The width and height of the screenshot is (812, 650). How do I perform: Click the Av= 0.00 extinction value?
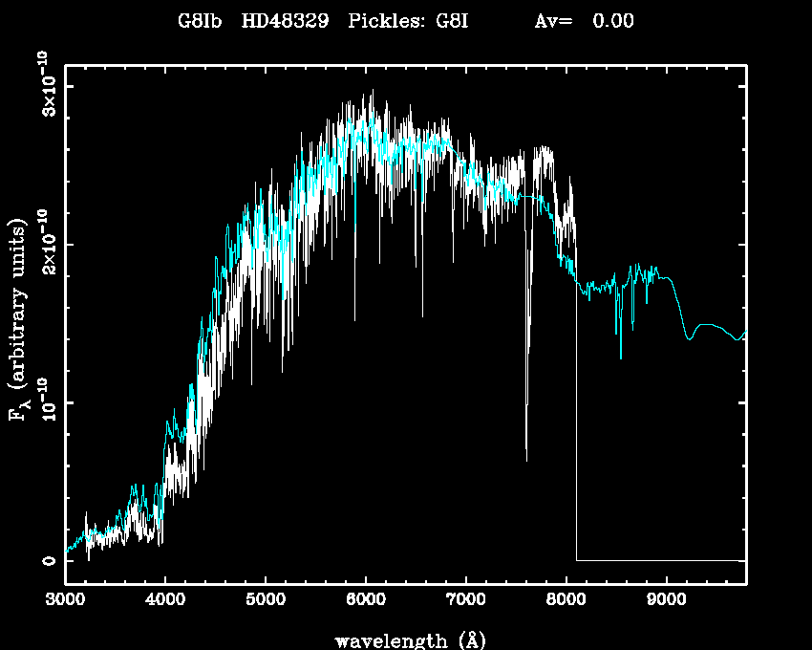[x=584, y=21]
